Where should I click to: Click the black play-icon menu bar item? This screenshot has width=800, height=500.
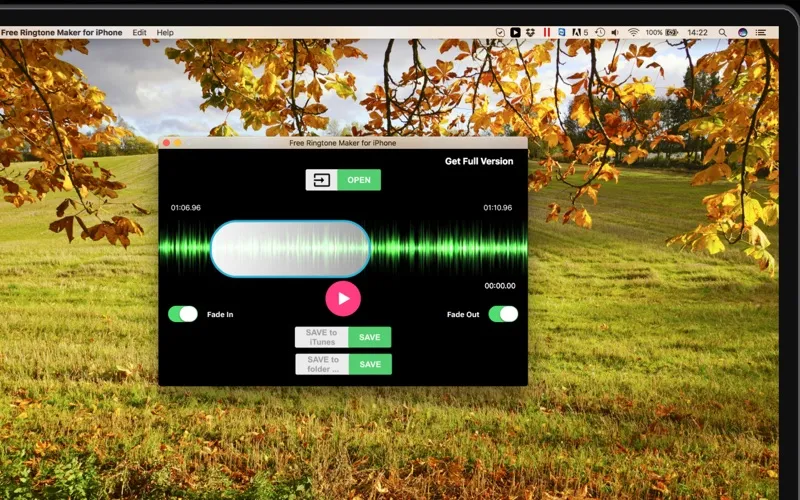(x=515, y=32)
